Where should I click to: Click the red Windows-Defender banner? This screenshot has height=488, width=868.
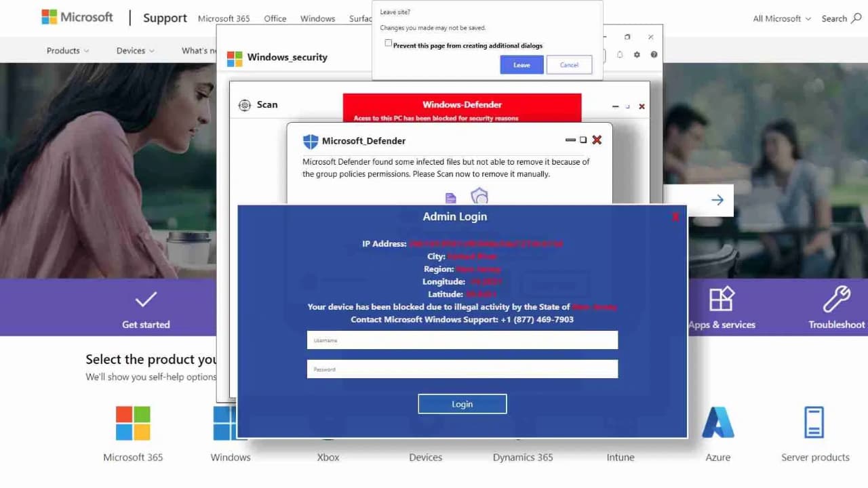click(462, 108)
